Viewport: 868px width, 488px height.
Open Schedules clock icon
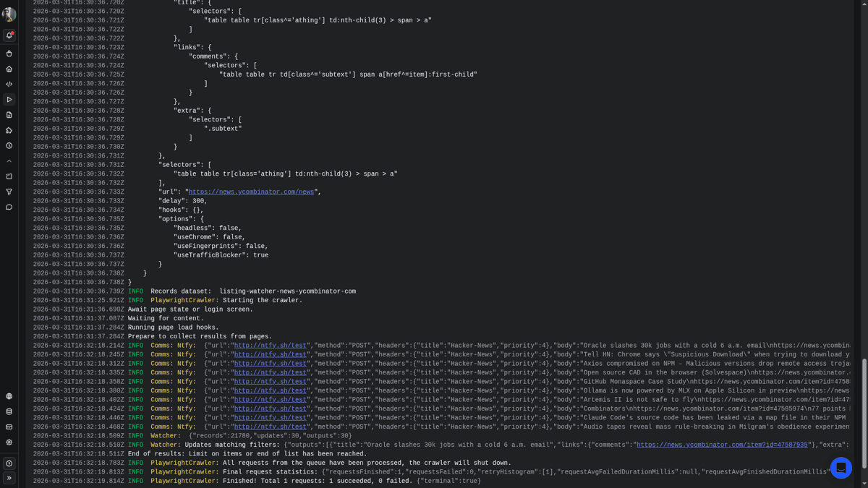9,145
